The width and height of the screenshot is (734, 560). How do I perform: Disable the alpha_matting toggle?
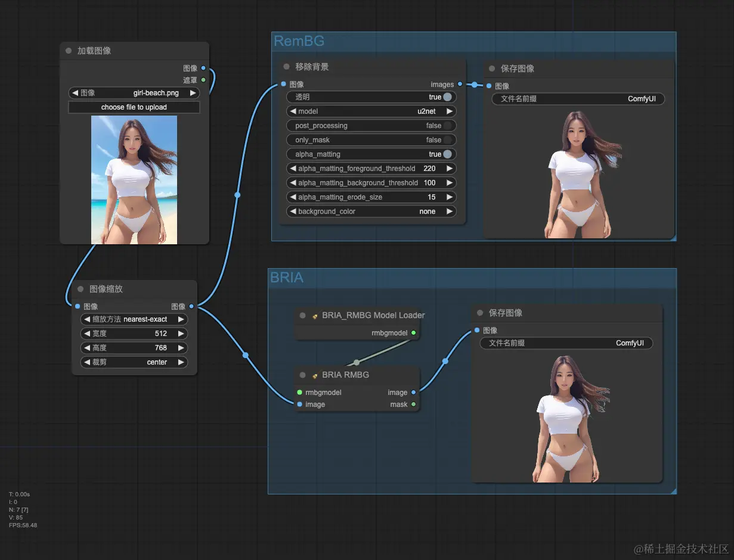point(447,154)
